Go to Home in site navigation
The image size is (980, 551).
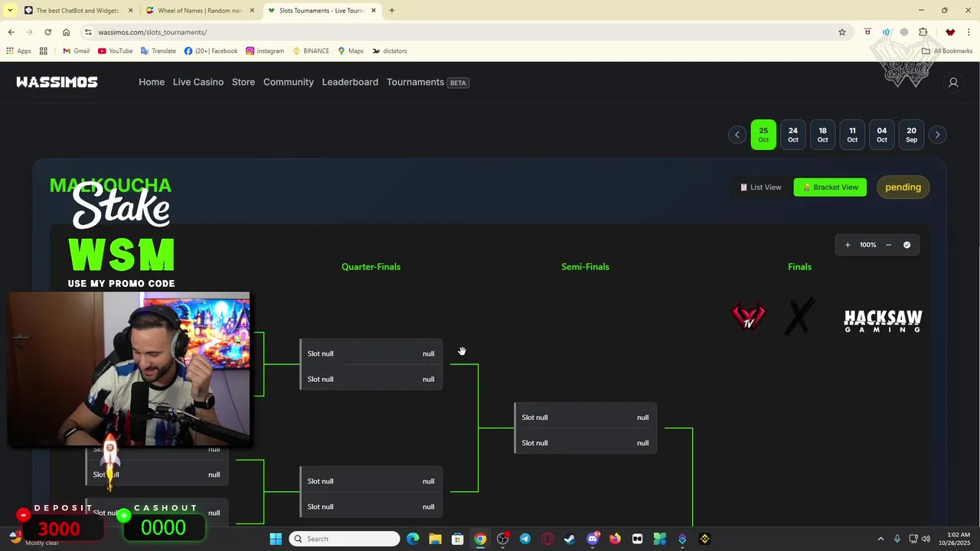click(x=152, y=82)
